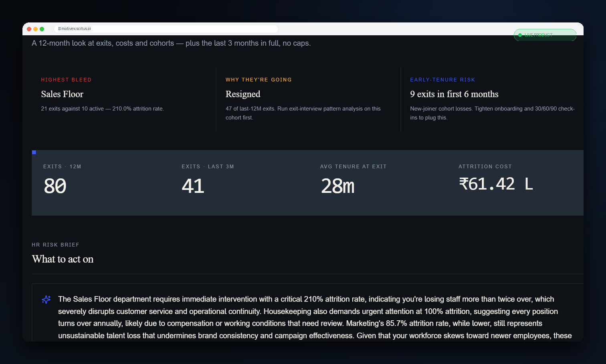The height and width of the screenshot is (364, 606).
Task: Click the small blue square marker above stats
Action: [34, 152]
